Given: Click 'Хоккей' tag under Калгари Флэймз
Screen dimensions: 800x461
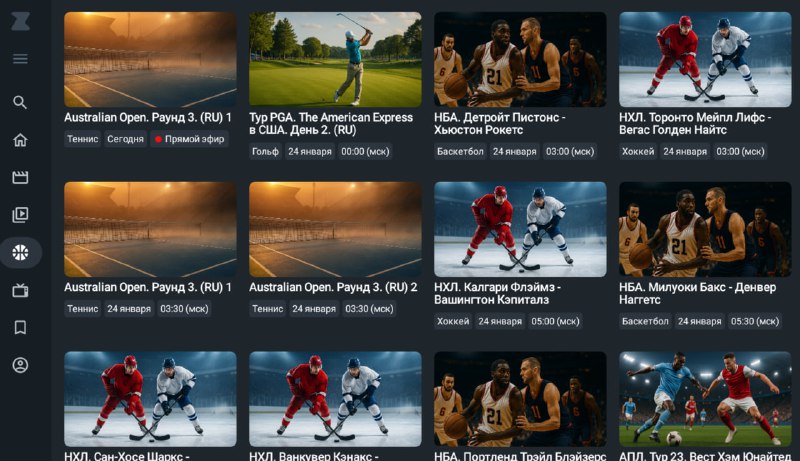Looking at the screenshot, I should pyautogui.click(x=453, y=321).
